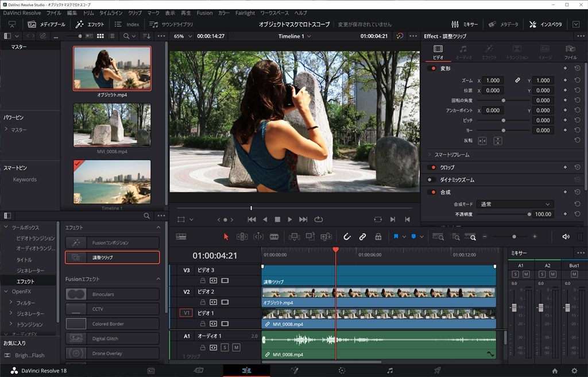
Task: Select the MVI_0008.mp4 media thumbnail
Action: click(112, 125)
